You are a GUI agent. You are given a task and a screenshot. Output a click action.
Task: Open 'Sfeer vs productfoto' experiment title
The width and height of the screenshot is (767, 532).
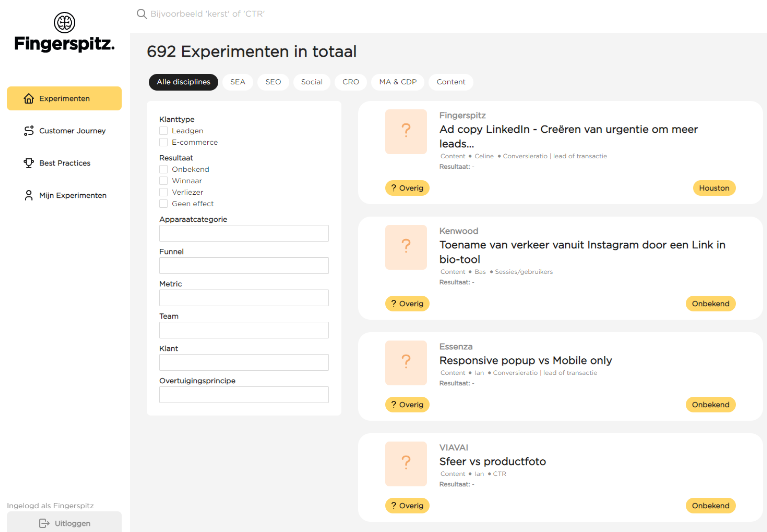[x=493, y=462]
